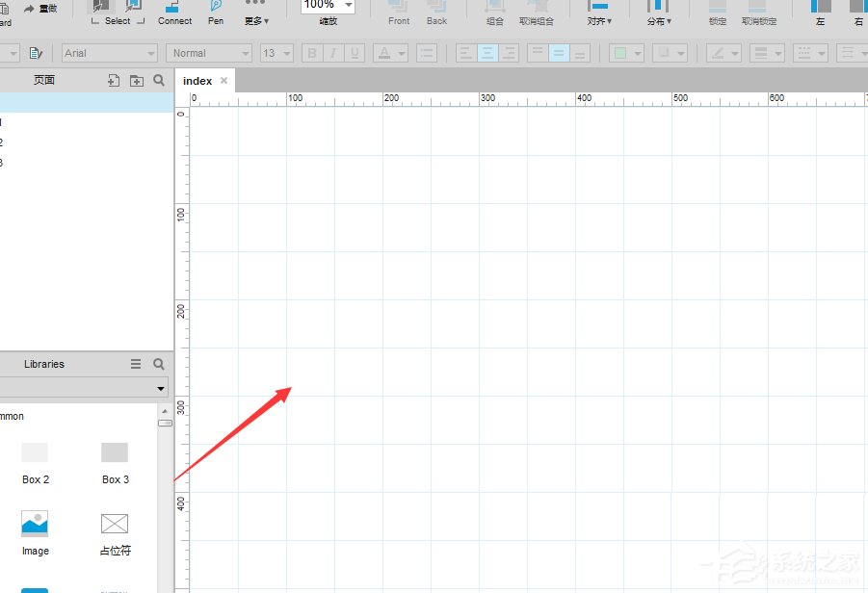
Task: Align text to vertical middle
Action: coord(559,53)
